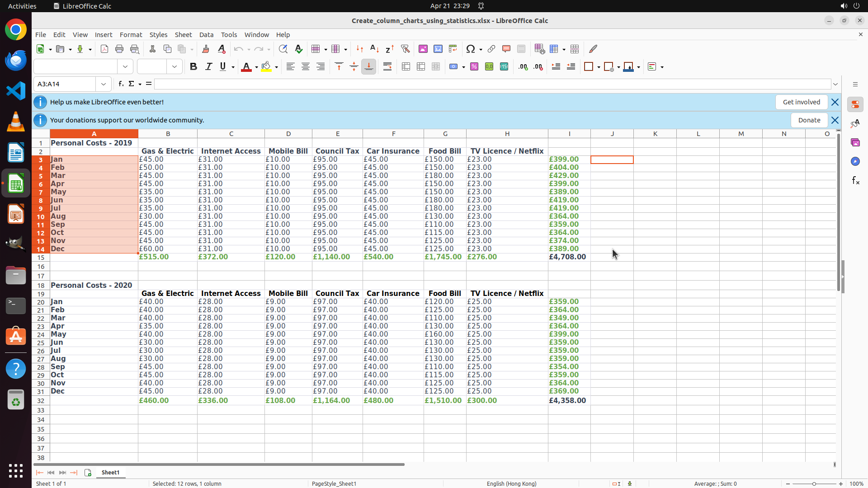868x488 pixels.
Task: Open the Name Box dropdown
Action: [x=104, y=84]
